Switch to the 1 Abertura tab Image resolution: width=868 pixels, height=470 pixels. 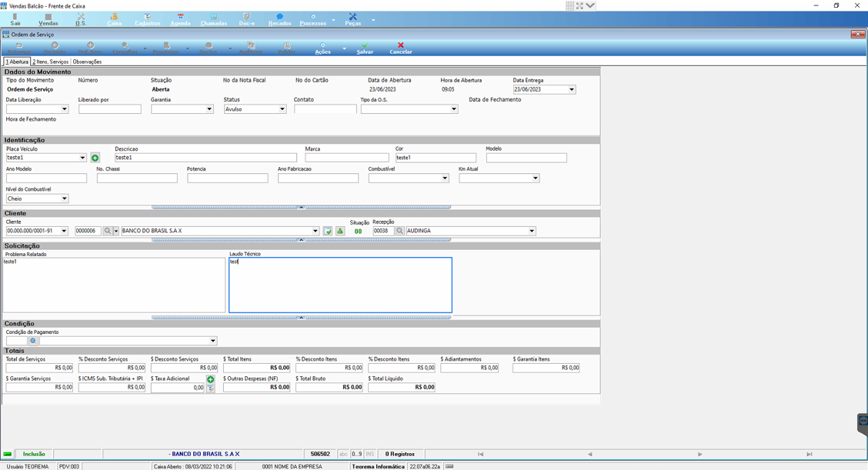tap(17, 62)
